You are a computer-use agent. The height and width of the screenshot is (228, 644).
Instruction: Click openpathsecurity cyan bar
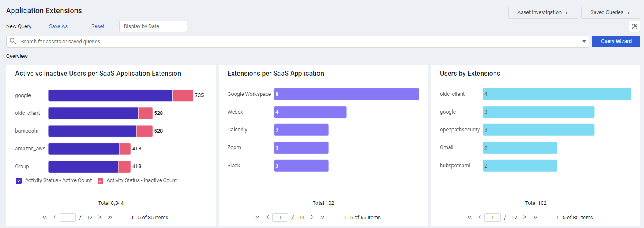click(x=538, y=130)
